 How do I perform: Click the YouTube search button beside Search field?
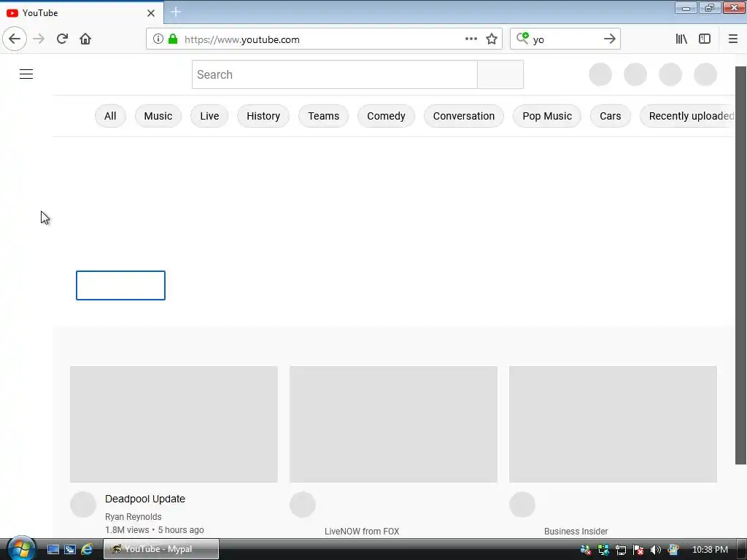click(500, 74)
